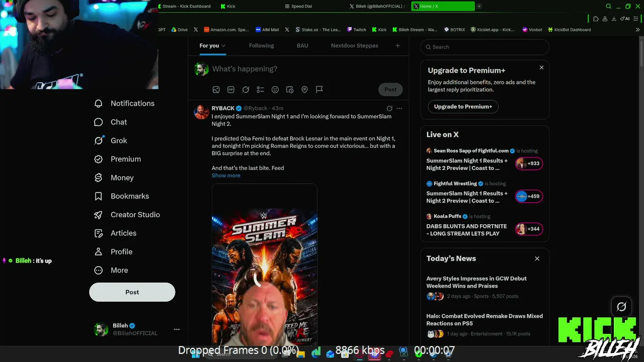This screenshot has width=644, height=362.
Task: Open account options for BillehOFFICIAL
Action: (x=177, y=329)
